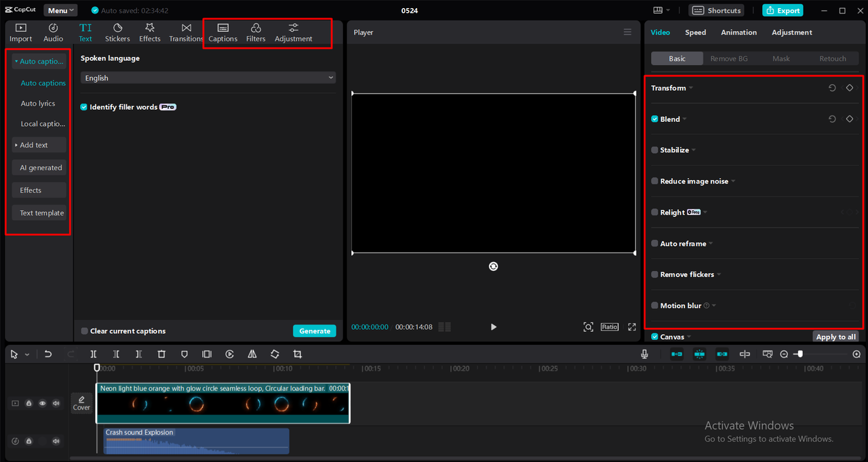Click the Split clip icon in timeline toolbar
The width and height of the screenshot is (868, 462).
(94, 354)
